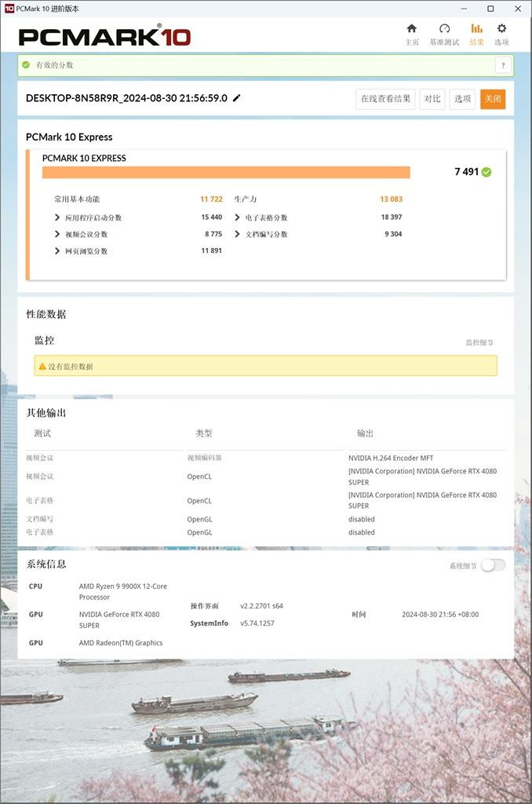
Task: Click the pencil icon to rename result
Action: tap(237, 98)
